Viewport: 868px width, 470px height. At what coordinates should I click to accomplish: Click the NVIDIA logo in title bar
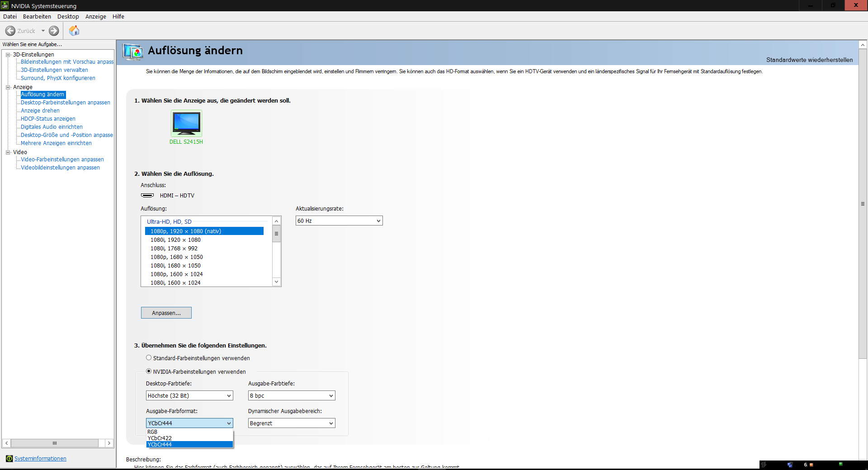tap(5, 5)
